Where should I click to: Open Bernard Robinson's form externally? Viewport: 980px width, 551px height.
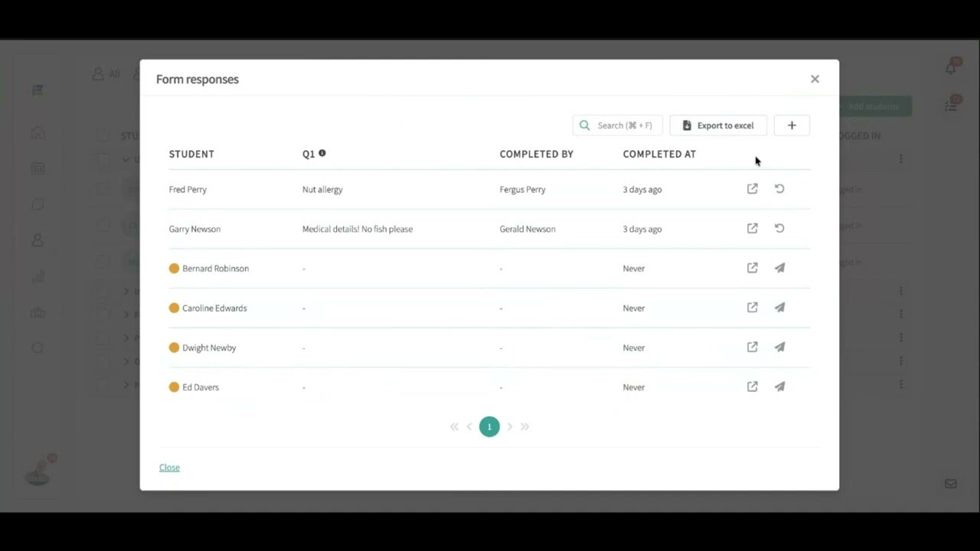(753, 268)
